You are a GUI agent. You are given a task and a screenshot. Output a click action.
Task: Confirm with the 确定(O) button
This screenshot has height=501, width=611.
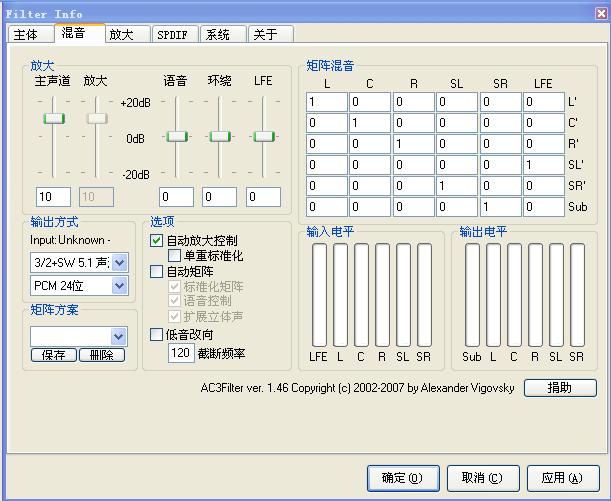403,478
